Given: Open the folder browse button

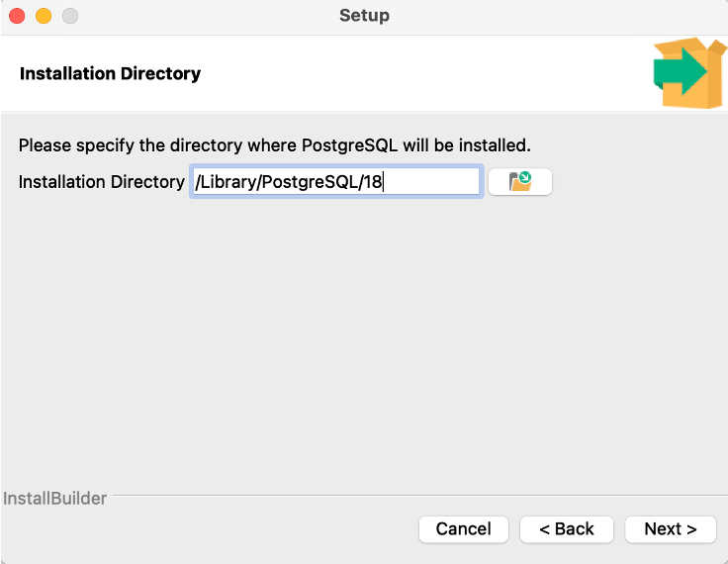Looking at the screenshot, I should [x=520, y=182].
